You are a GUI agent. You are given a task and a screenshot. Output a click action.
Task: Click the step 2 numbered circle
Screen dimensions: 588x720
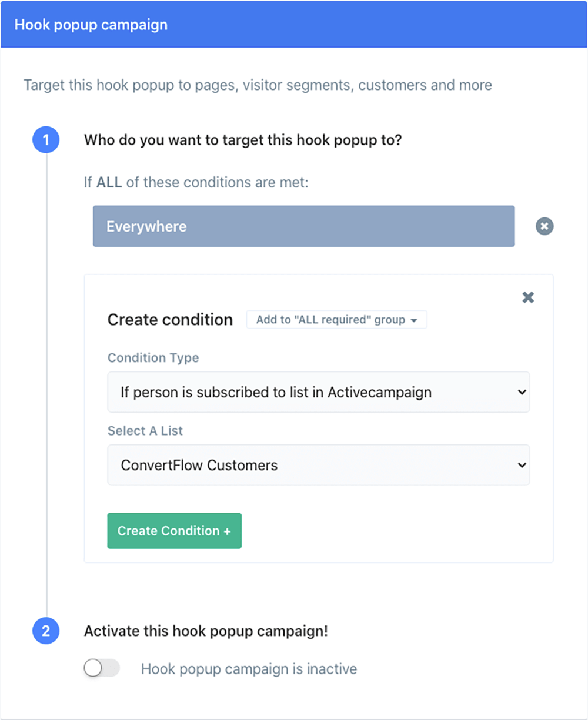[46, 631]
